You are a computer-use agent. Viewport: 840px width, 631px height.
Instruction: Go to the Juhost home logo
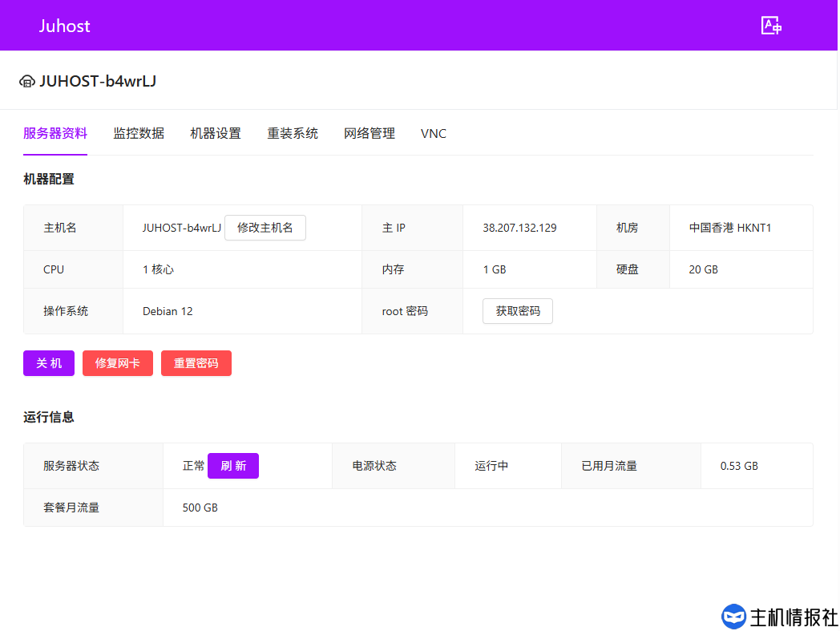[x=65, y=26]
